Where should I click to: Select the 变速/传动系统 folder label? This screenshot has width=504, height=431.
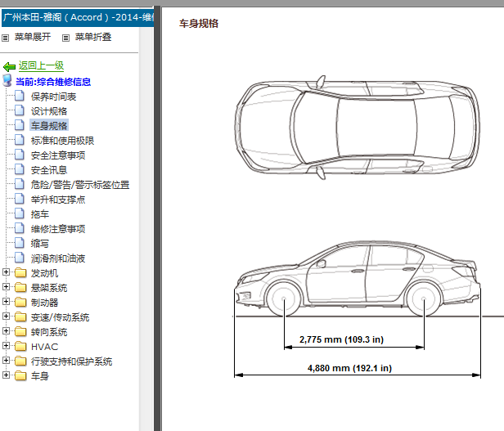60,318
